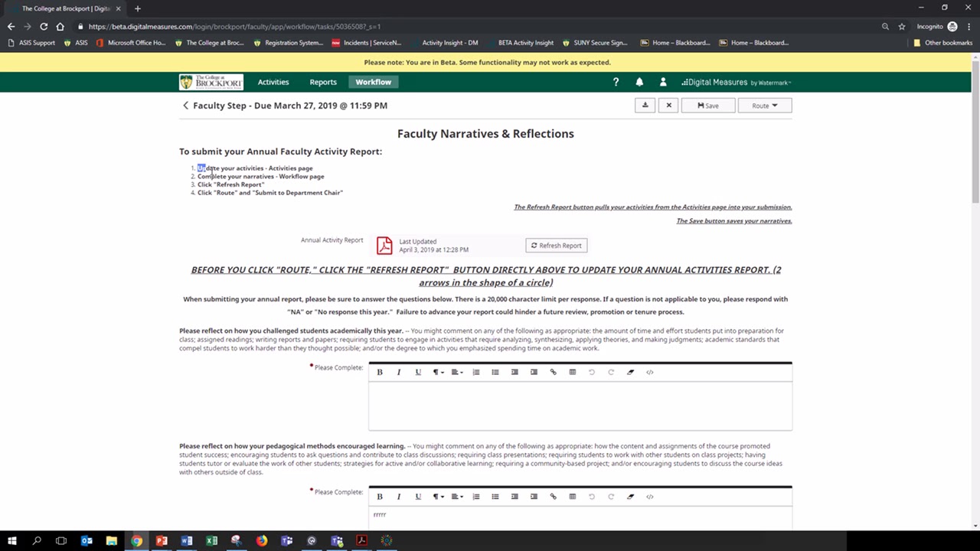980x551 pixels.
Task: Open paragraph format dropdown in academic challenge editor
Action: [x=439, y=372]
